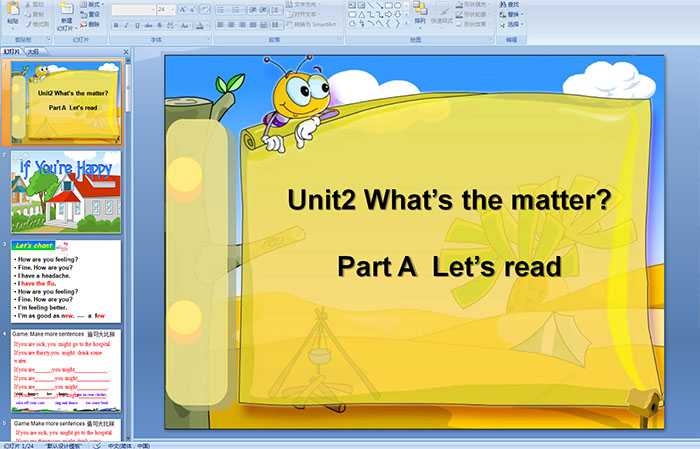The height and width of the screenshot is (449, 700).
Task: Select the Right Arrow shape in gallery
Action: pyautogui.click(x=388, y=14)
